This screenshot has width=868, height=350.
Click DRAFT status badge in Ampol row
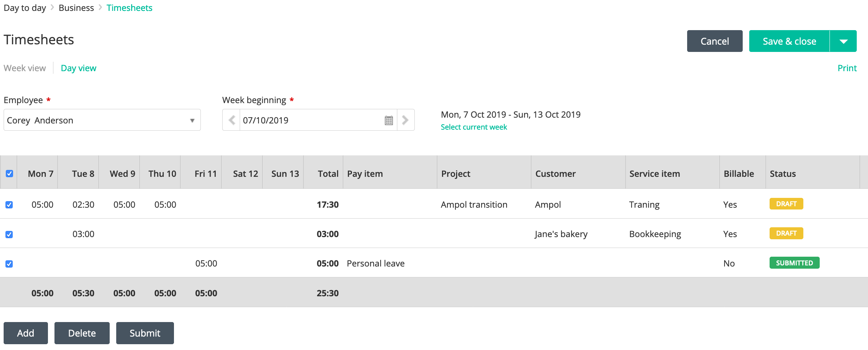click(x=786, y=204)
